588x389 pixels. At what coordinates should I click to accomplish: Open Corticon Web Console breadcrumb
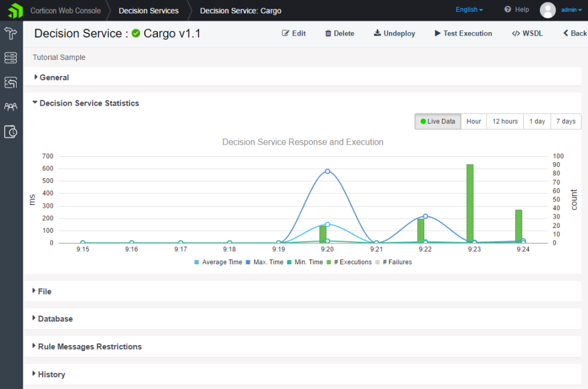click(x=65, y=11)
